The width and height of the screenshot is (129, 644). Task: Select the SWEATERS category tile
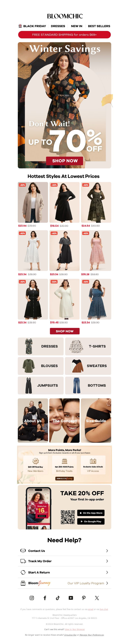tap(88, 366)
